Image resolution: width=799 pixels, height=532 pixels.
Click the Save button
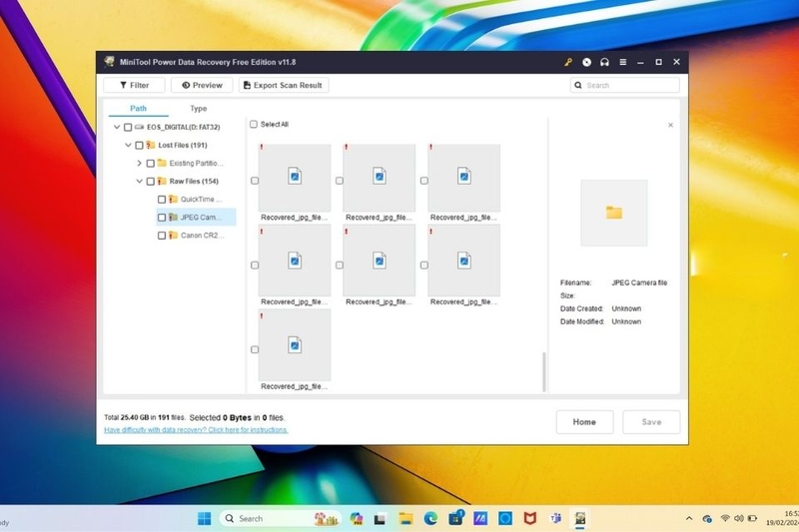pos(651,422)
